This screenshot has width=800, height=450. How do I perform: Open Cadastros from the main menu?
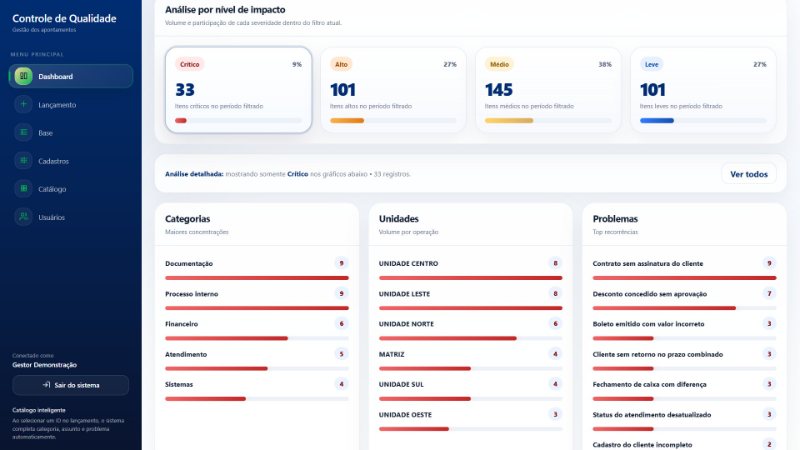71,161
